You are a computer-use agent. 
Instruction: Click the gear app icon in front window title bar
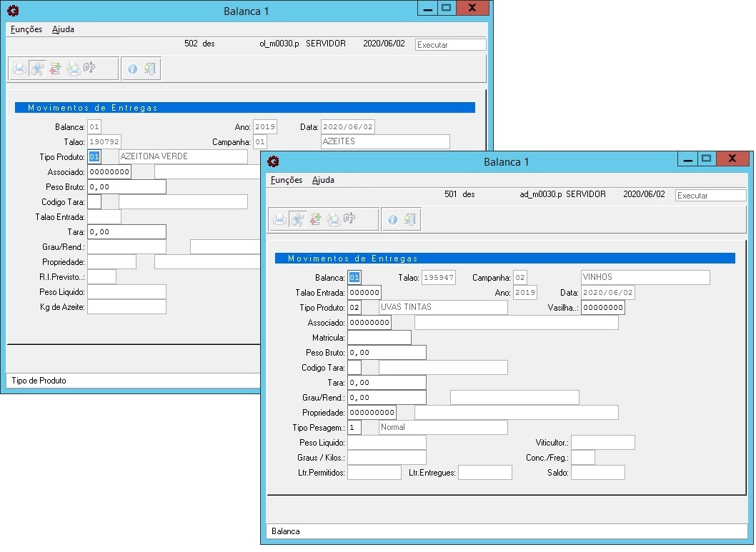[274, 161]
